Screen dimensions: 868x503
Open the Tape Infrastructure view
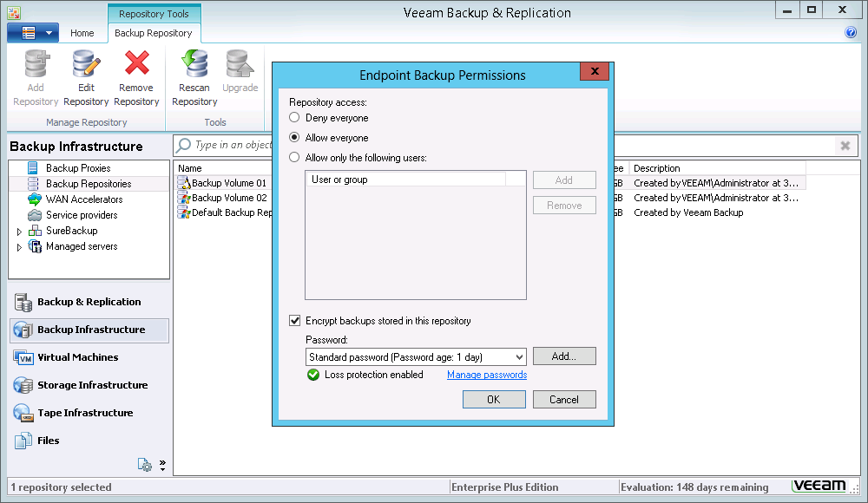point(85,413)
